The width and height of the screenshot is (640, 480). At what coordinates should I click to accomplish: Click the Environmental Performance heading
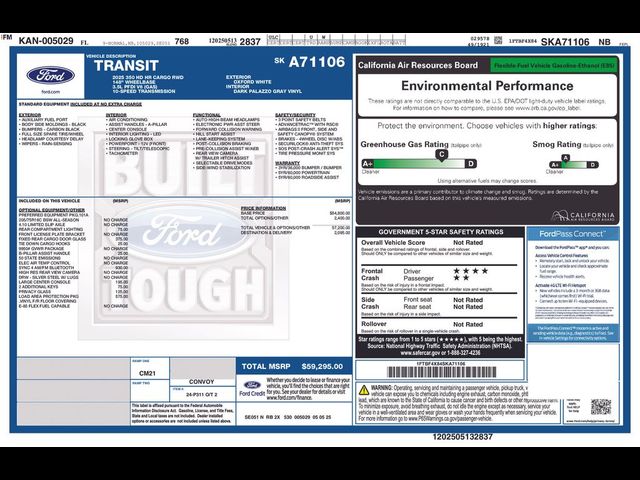[487, 86]
